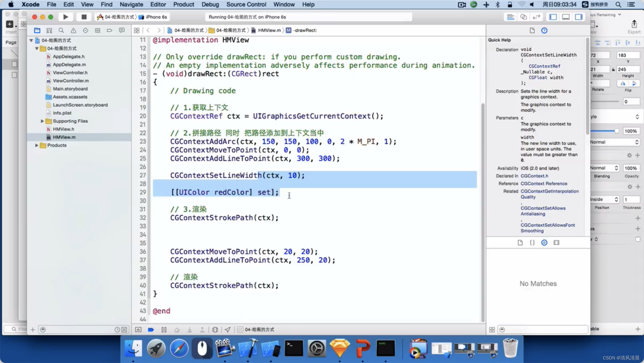Select the Standard editor button
This screenshot has width=644, height=363.
click(510, 17)
